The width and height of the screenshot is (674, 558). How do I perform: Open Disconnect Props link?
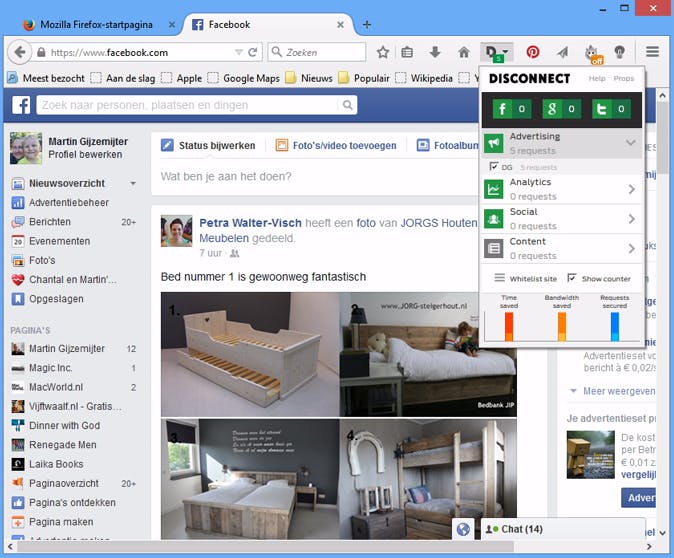623,78
